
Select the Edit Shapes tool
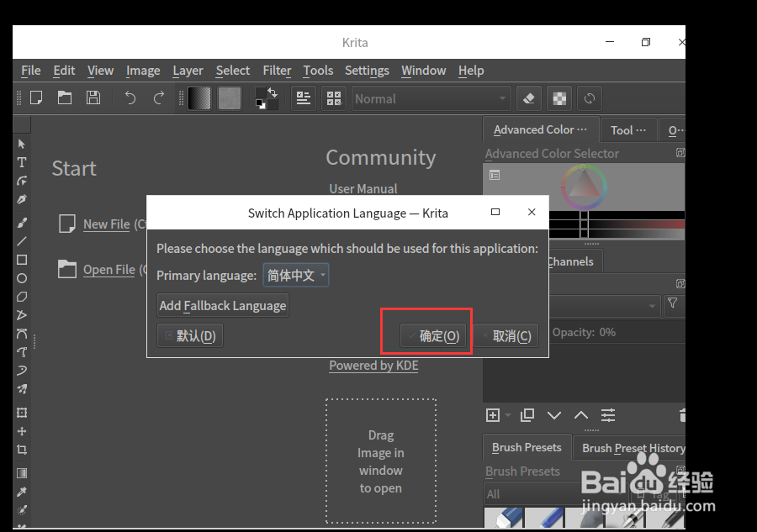click(22, 181)
